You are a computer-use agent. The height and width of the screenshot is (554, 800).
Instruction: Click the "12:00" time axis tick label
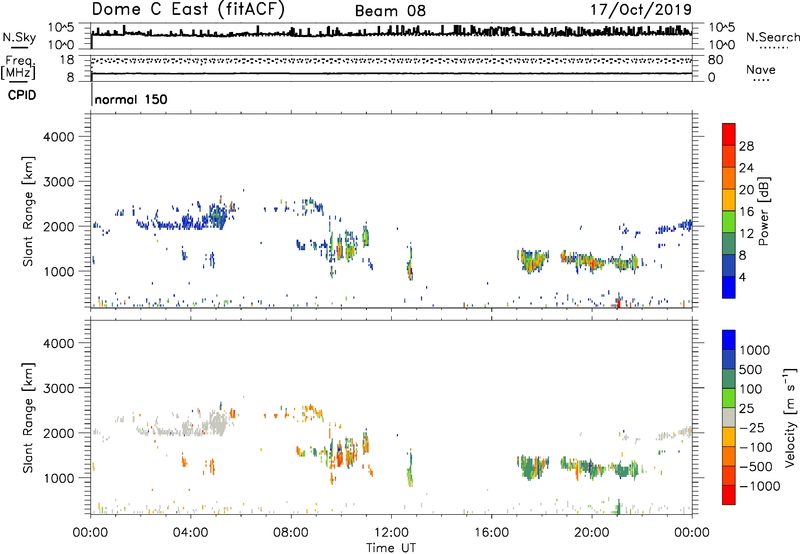coord(391,533)
